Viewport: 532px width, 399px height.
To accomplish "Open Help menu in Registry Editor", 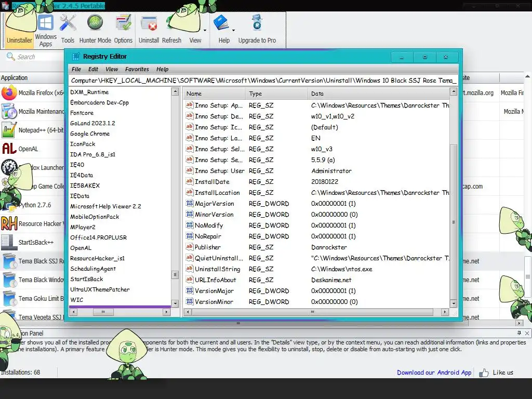I will coord(162,69).
